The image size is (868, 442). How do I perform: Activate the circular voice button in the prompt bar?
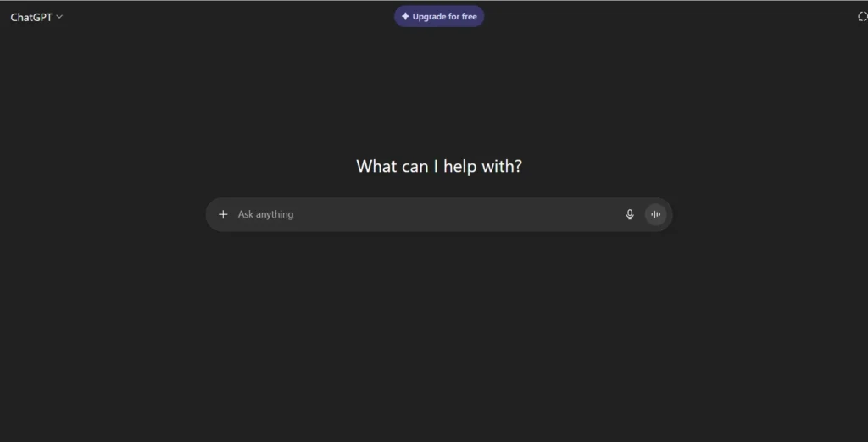pos(655,214)
